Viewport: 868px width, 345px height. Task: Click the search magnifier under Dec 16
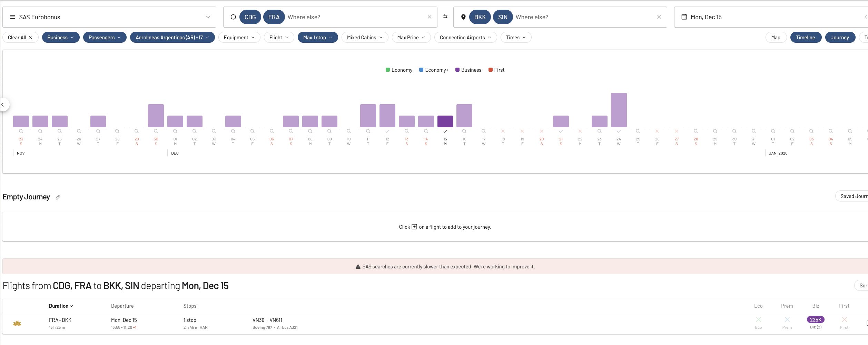464,131
